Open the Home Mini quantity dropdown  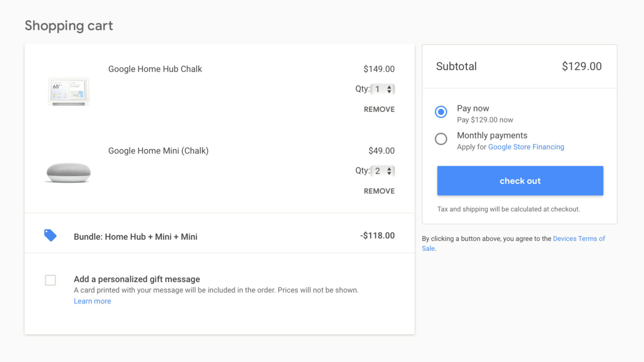[x=383, y=171]
